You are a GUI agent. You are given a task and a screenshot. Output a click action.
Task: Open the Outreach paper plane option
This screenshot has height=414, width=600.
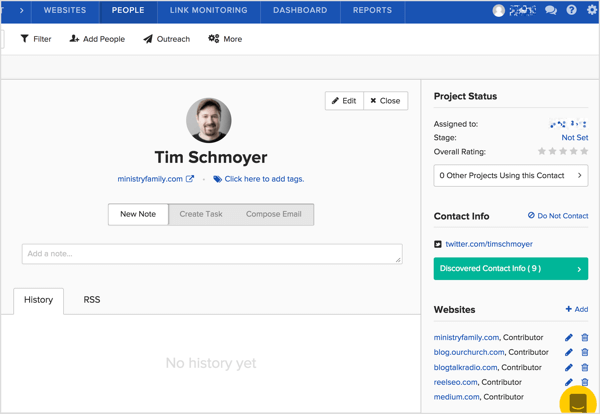coord(166,39)
